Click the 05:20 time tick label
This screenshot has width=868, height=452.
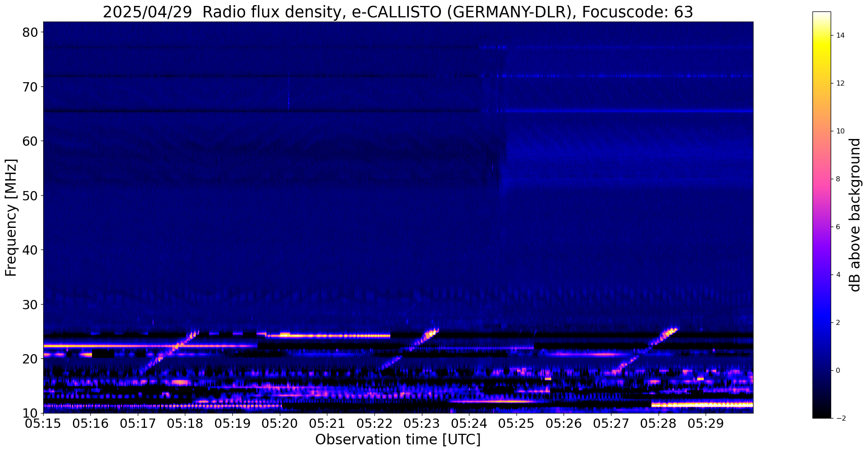click(x=280, y=424)
